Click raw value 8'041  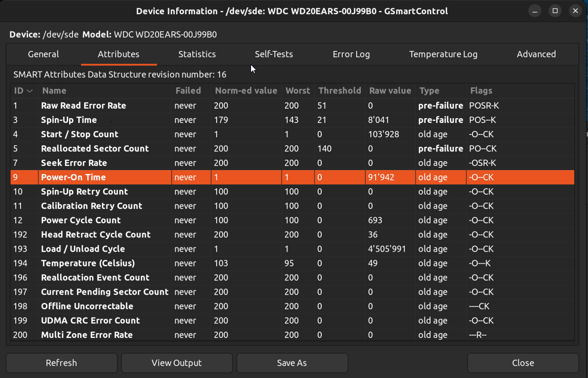pyautogui.click(x=379, y=120)
